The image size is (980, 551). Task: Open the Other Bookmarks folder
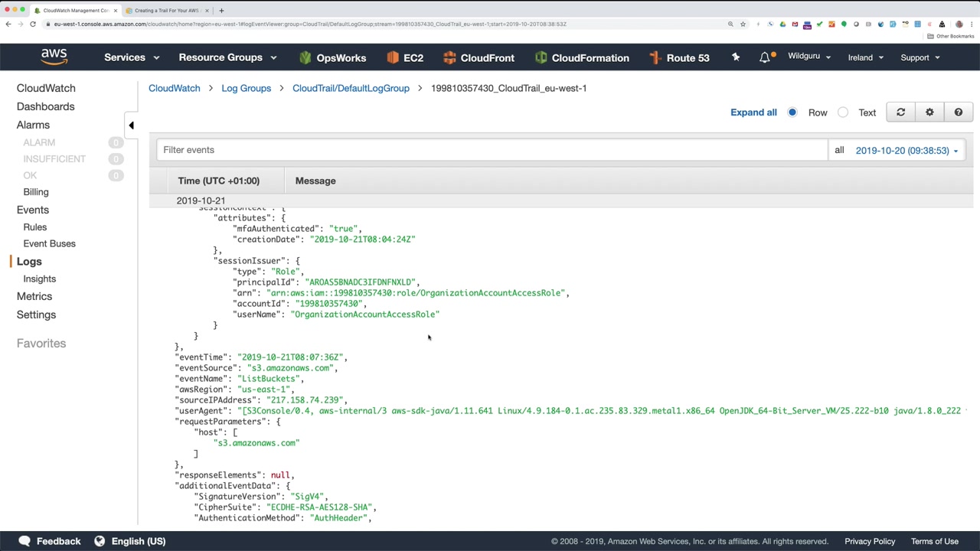point(952,36)
